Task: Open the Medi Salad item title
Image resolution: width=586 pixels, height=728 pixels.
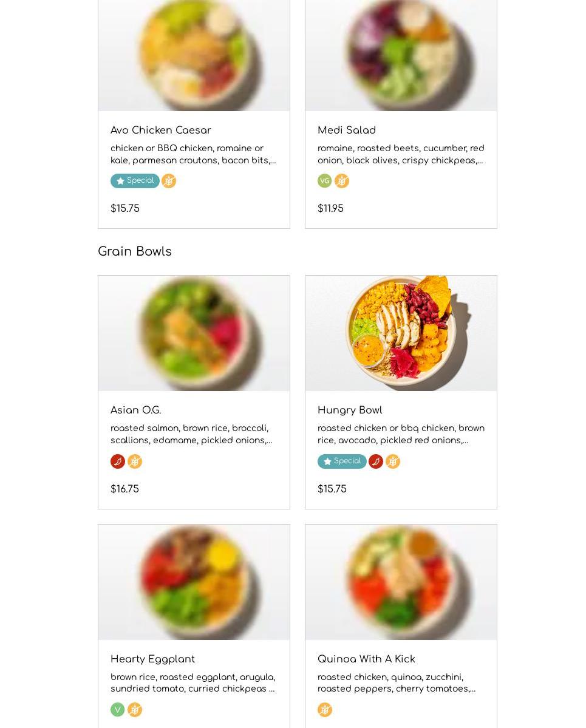Action: click(347, 131)
